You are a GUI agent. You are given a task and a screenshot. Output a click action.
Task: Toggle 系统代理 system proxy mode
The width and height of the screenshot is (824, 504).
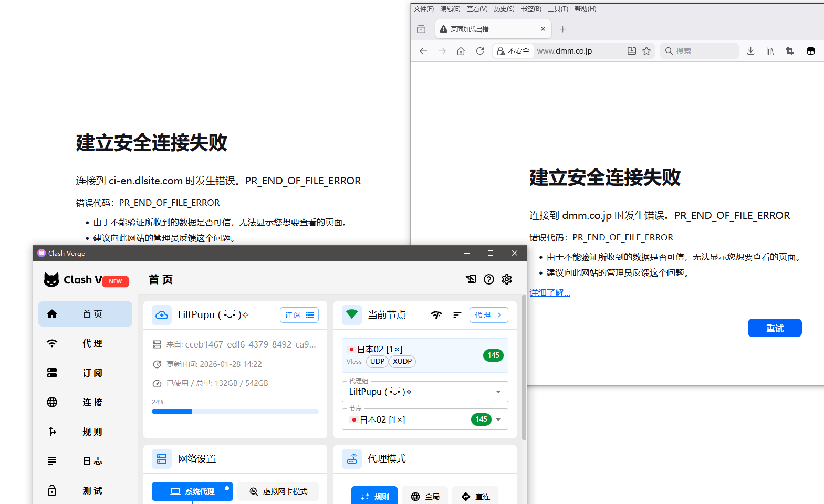192,491
